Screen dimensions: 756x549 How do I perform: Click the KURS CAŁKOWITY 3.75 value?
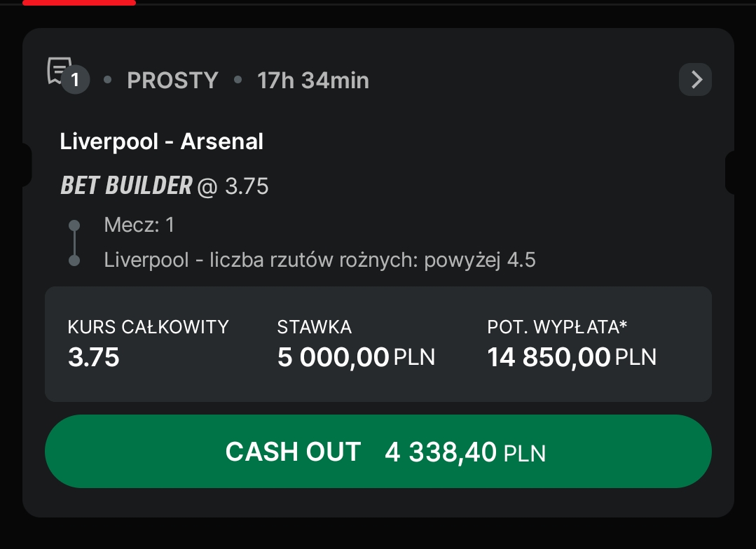pyautogui.click(x=94, y=358)
